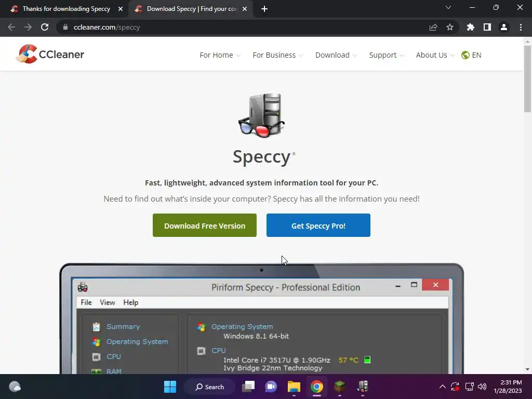
Task: Open the Extensions puzzle icon
Action: point(470,27)
